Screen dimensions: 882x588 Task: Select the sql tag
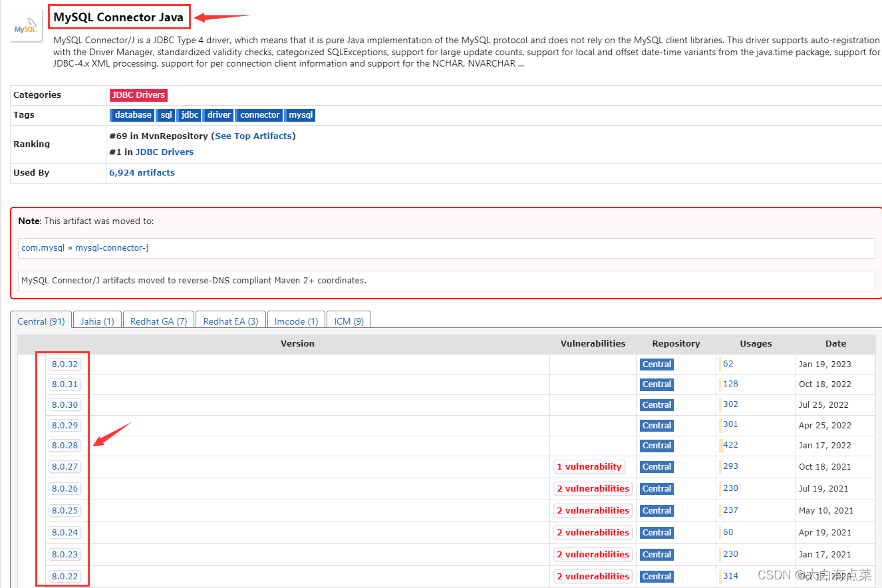click(x=166, y=115)
